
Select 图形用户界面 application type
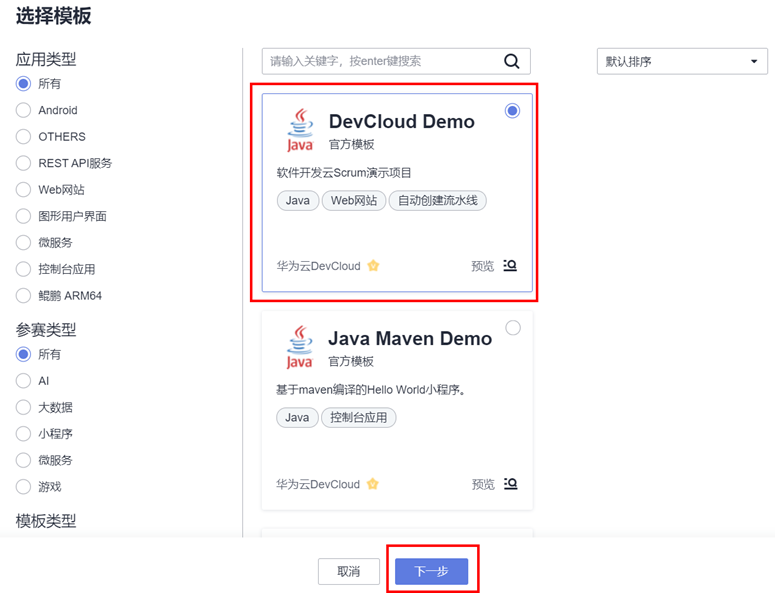(23, 216)
